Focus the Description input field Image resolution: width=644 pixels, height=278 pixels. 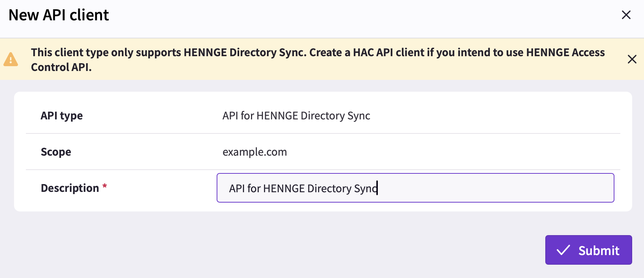[415, 188]
